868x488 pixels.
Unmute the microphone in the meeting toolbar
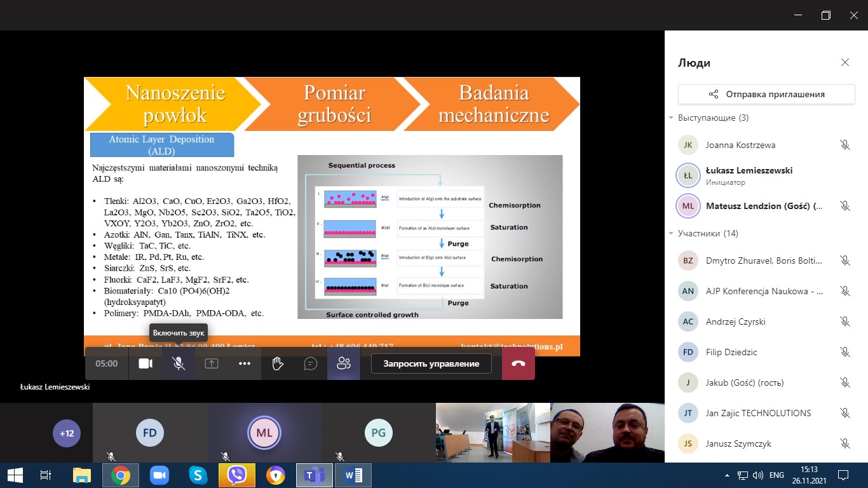(x=179, y=363)
